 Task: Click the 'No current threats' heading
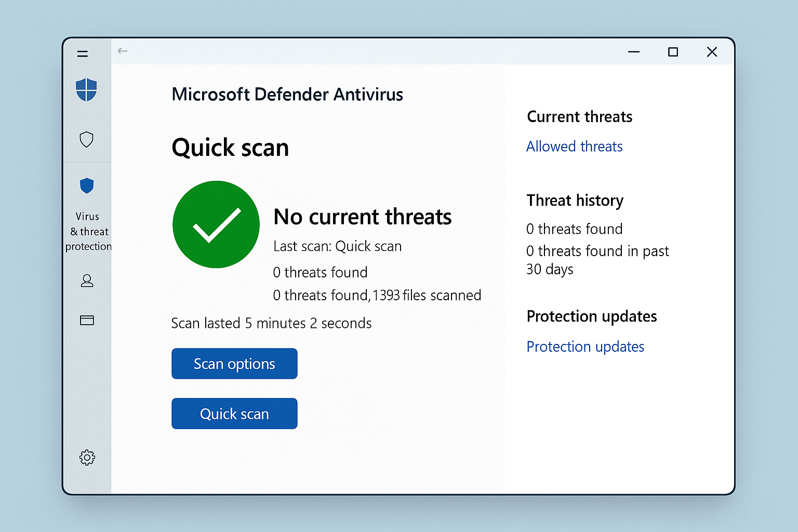[362, 217]
